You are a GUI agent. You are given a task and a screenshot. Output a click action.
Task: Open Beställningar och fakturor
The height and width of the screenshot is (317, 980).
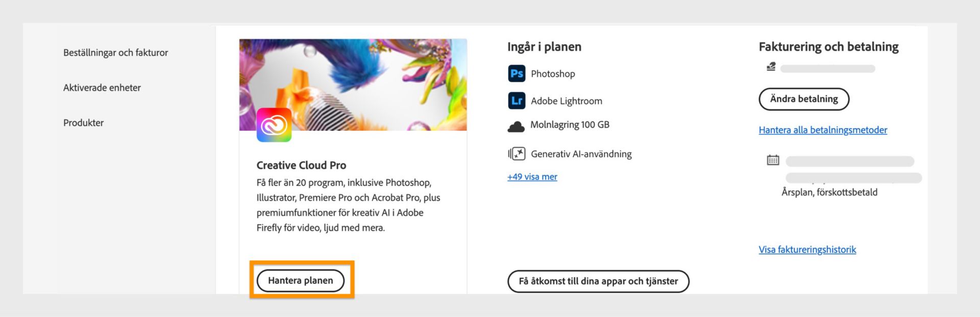116,52
